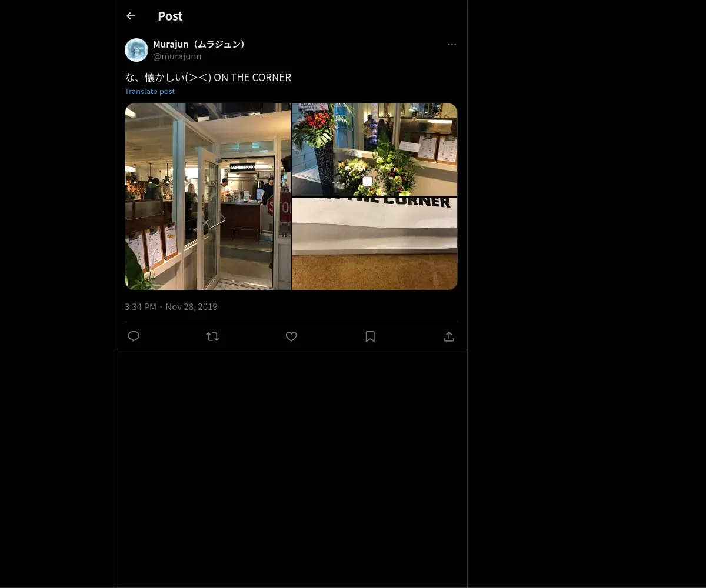Enlarge the ON THE CORNER sign photo
The height and width of the screenshot is (588, 706).
tap(375, 243)
